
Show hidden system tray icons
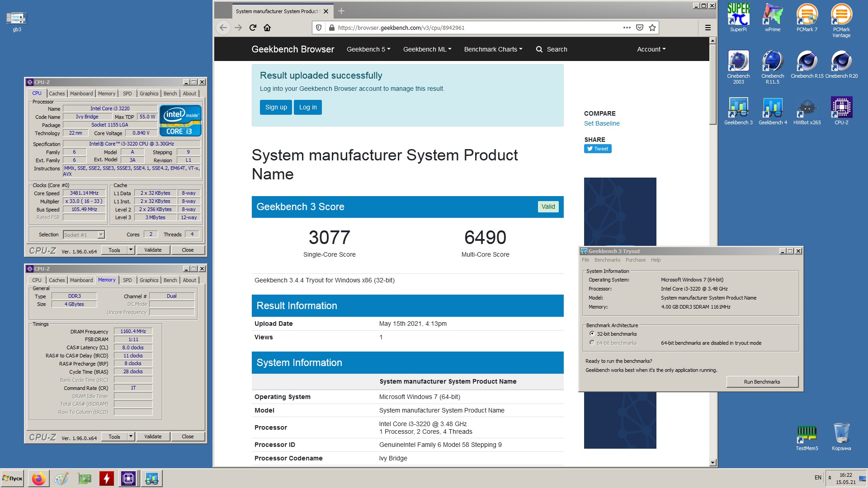tap(830, 478)
